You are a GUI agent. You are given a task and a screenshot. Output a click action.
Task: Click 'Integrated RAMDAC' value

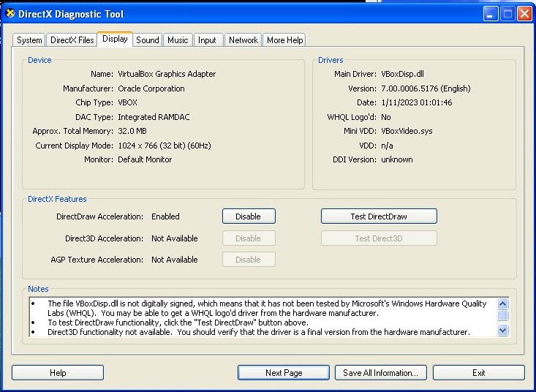pos(154,117)
